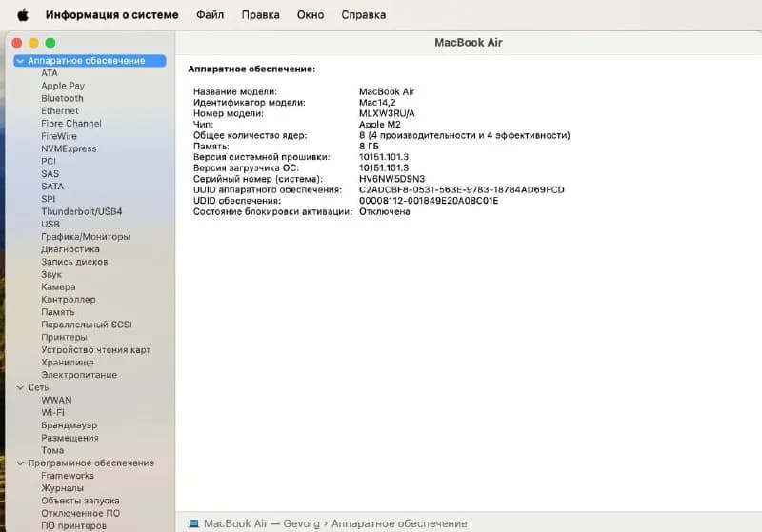Open the Файл menu
The image size is (762, 532).
[x=210, y=15]
